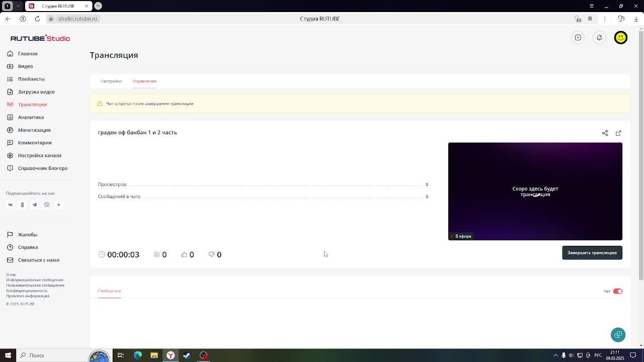
Task: Open the Yandex home button in toolbar
Action: coord(23,19)
